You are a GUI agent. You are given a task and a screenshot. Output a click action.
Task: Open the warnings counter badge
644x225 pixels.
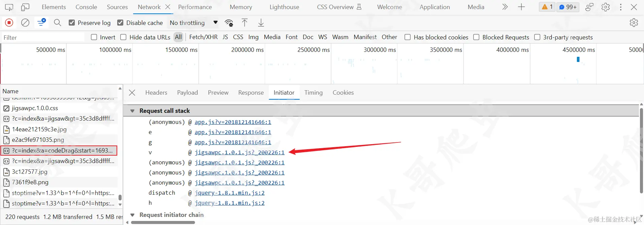tap(547, 7)
